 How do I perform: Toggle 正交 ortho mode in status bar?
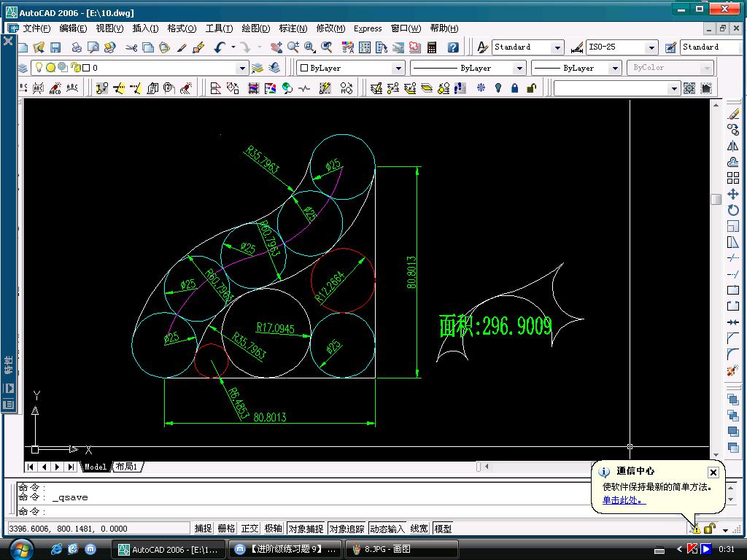tap(249, 529)
